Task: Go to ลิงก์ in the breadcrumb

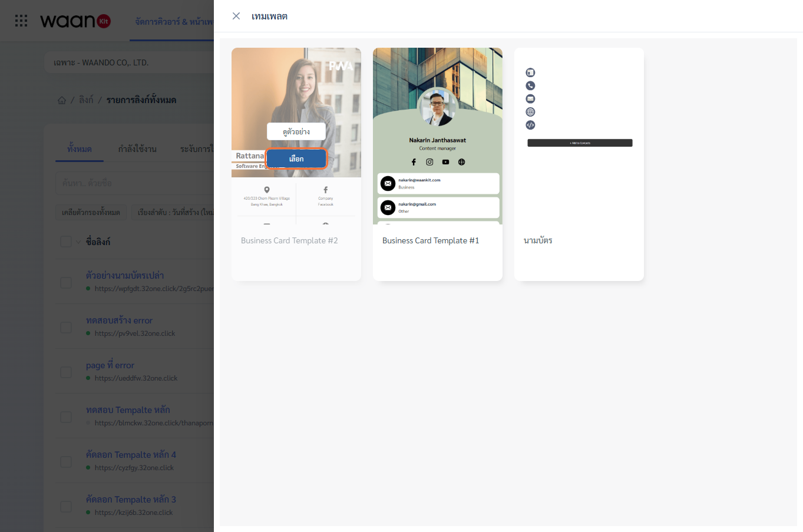Action: (x=86, y=100)
